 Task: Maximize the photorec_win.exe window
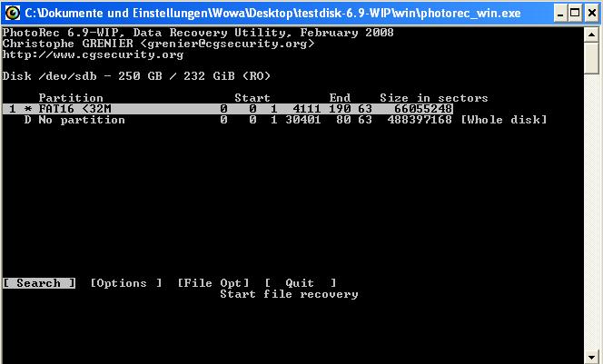tap(575, 13)
